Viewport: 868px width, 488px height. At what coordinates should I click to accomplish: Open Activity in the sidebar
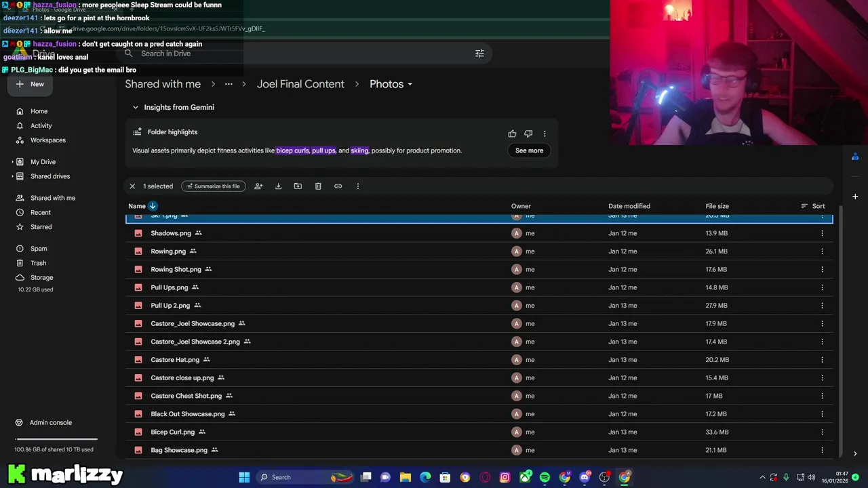(x=41, y=125)
